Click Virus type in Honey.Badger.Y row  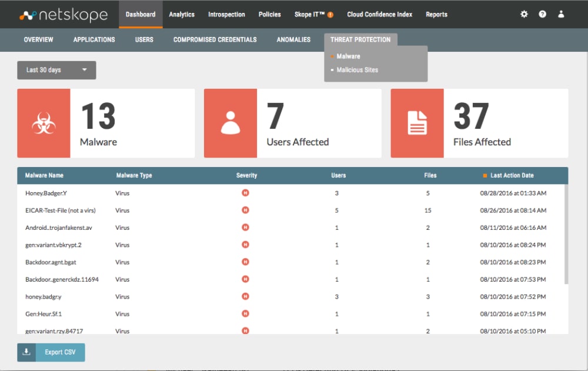click(x=122, y=193)
